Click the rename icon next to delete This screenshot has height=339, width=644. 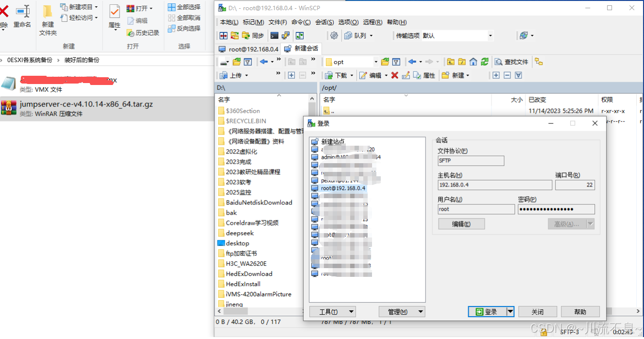click(x=406, y=75)
